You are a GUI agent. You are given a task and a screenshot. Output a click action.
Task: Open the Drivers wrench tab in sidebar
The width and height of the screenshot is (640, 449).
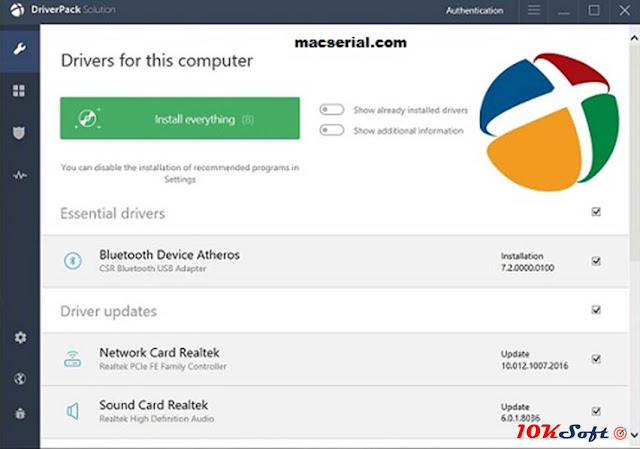tap(19, 47)
